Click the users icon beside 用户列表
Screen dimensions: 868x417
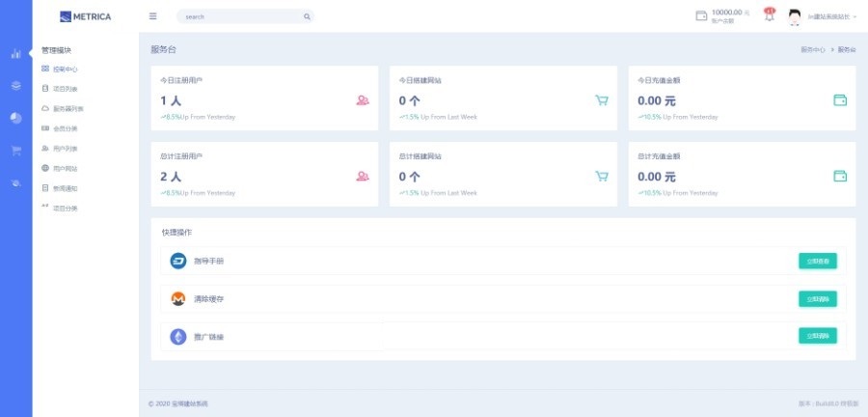tap(45, 148)
